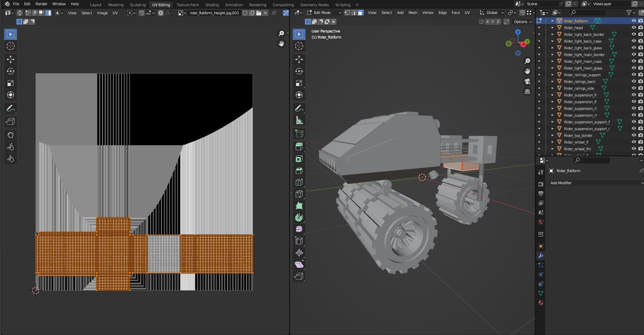Select the Shear tool in 3D viewport
This screenshot has width=644, height=335.
pyautogui.click(x=299, y=265)
